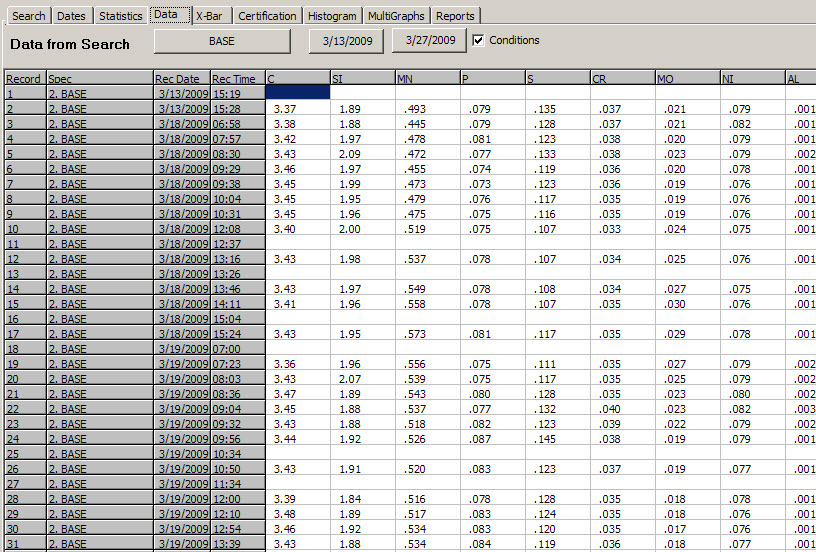816x552 pixels.
Task: Click Rec Date cell of record 1
Action: tap(182, 94)
